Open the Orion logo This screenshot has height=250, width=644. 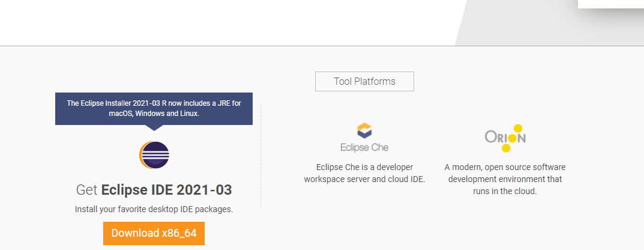[x=505, y=138]
